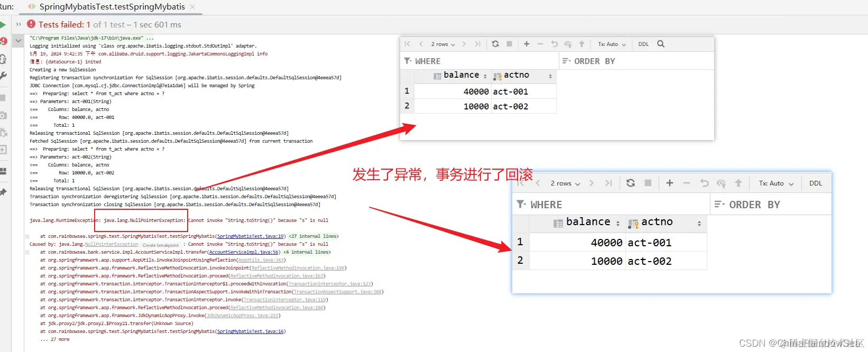Go to next page in lower data panel
868x352 pixels.
click(x=592, y=183)
